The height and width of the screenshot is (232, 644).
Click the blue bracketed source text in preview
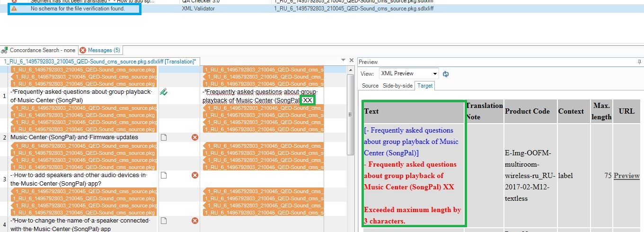[x=411, y=142]
